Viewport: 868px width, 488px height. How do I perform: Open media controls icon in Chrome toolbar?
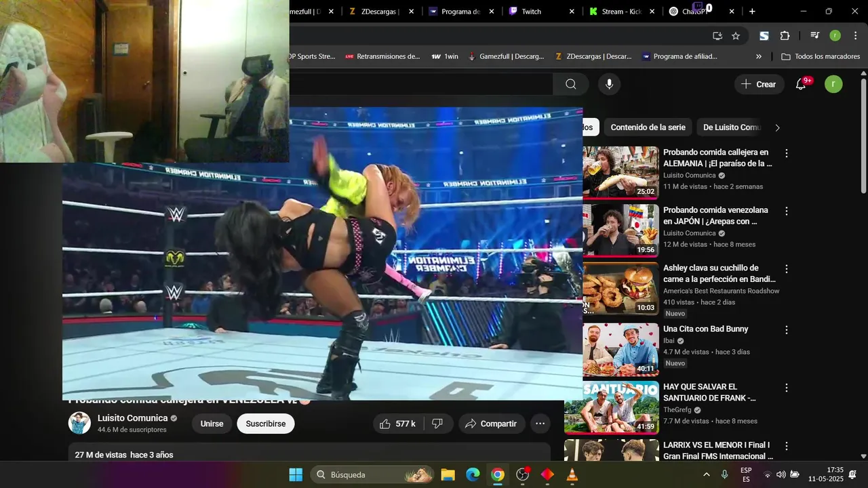point(814,36)
